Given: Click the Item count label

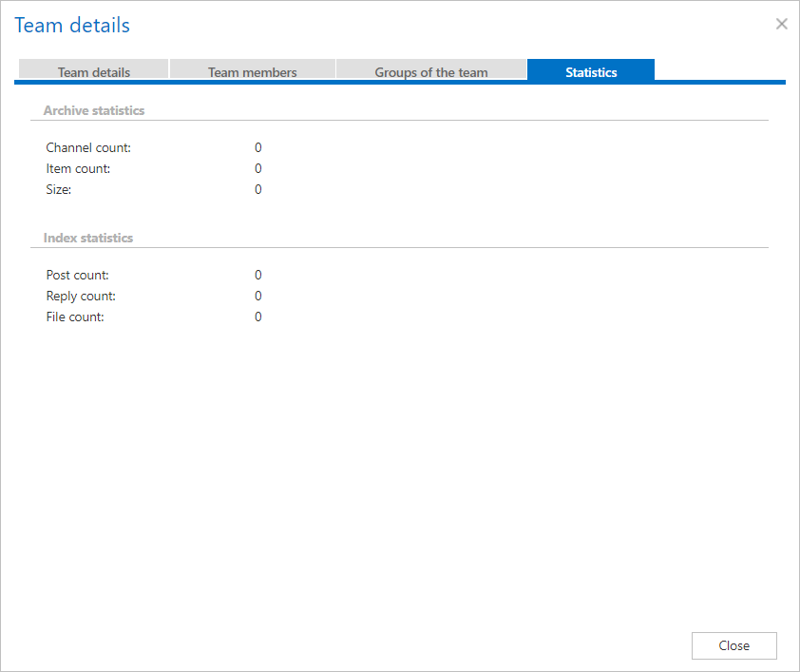Looking at the screenshot, I should (78, 169).
